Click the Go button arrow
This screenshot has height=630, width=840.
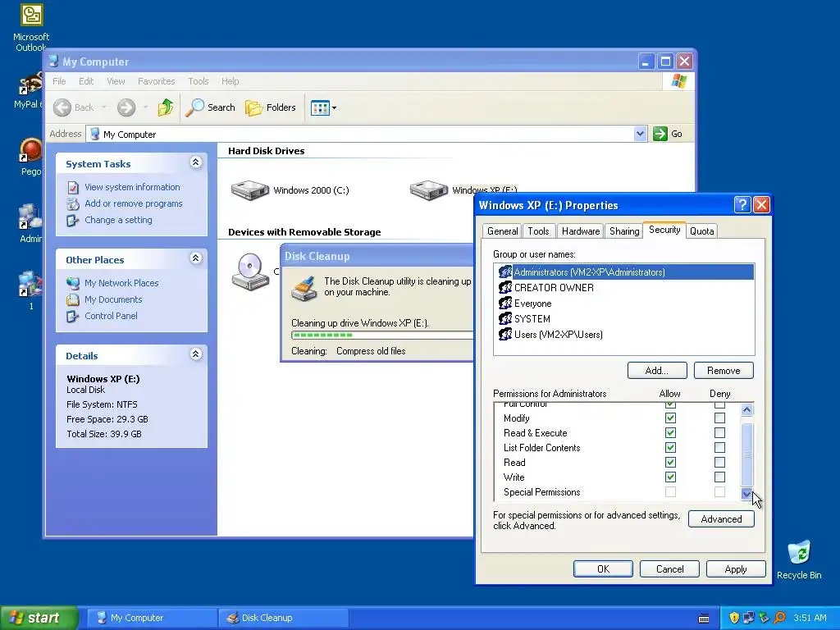660,134
